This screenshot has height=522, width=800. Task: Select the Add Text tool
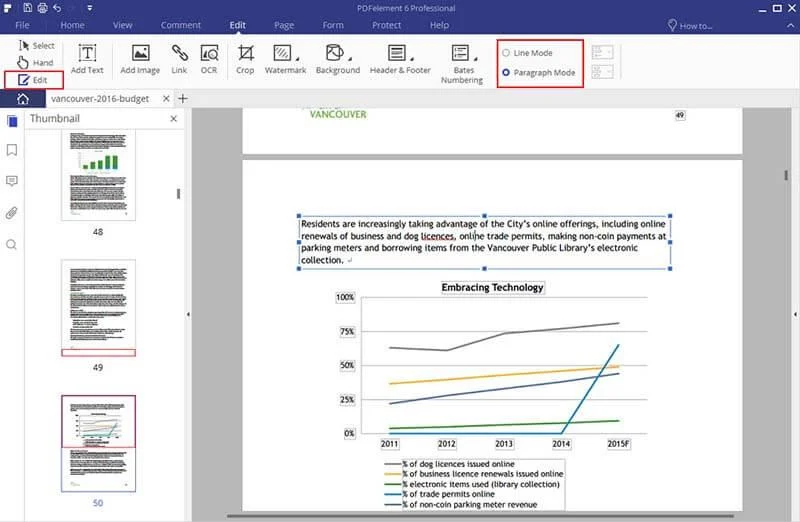[x=87, y=59]
